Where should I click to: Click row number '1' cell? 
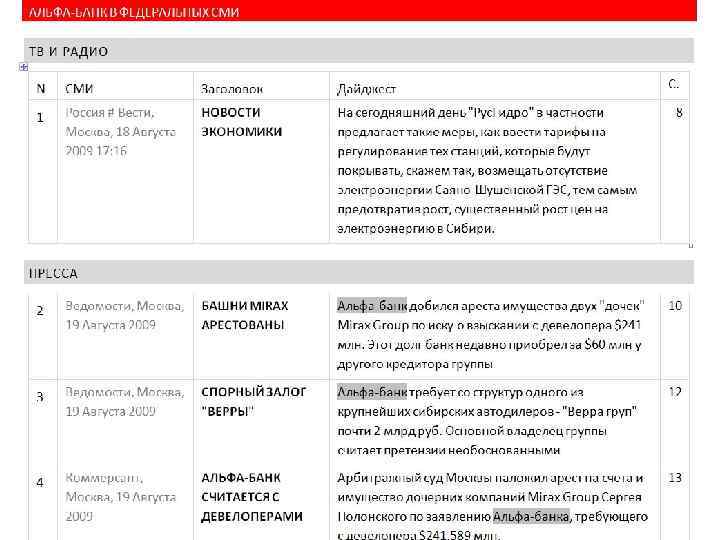point(40,118)
